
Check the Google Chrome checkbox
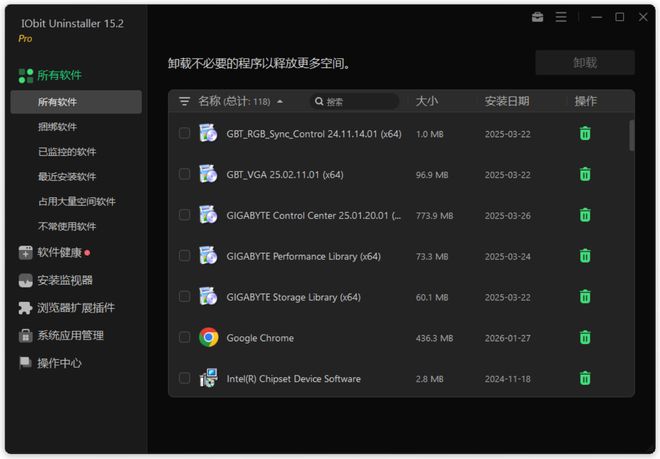point(184,338)
